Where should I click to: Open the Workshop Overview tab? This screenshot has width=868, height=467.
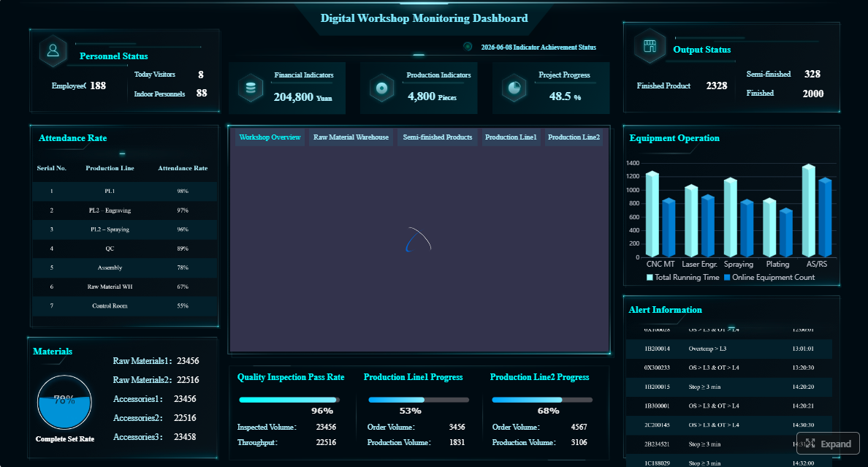click(x=270, y=137)
